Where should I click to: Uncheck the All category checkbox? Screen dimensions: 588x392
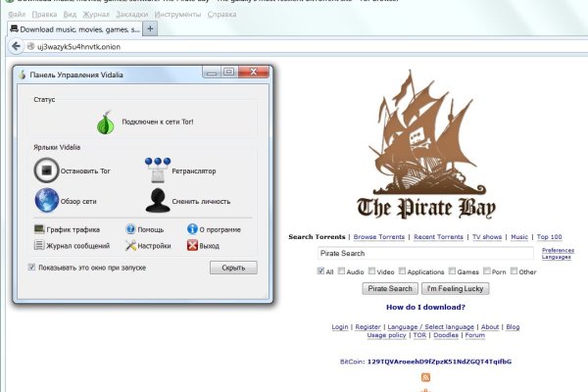pos(321,271)
